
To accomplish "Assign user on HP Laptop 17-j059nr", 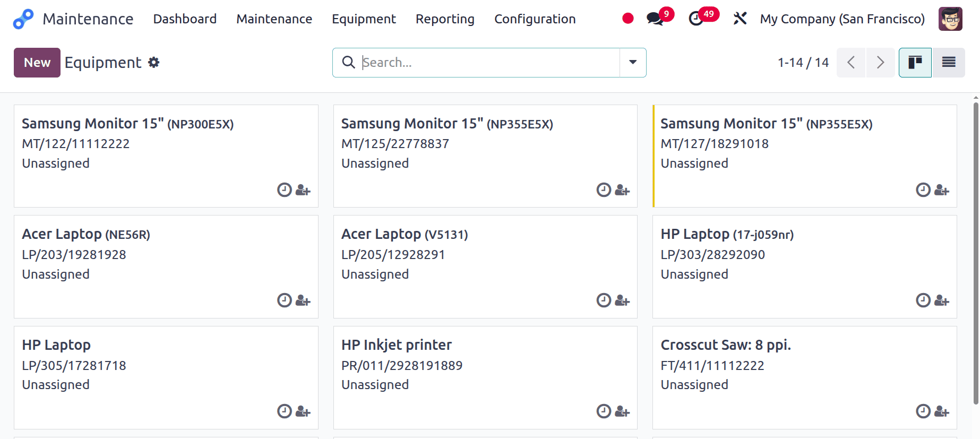I will point(941,301).
